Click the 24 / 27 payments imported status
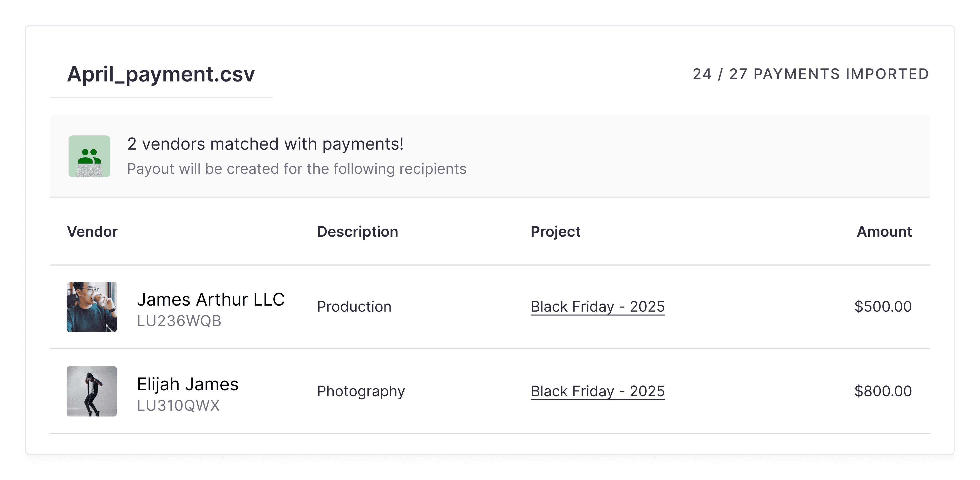Viewport: 980px width, 480px height. [811, 74]
